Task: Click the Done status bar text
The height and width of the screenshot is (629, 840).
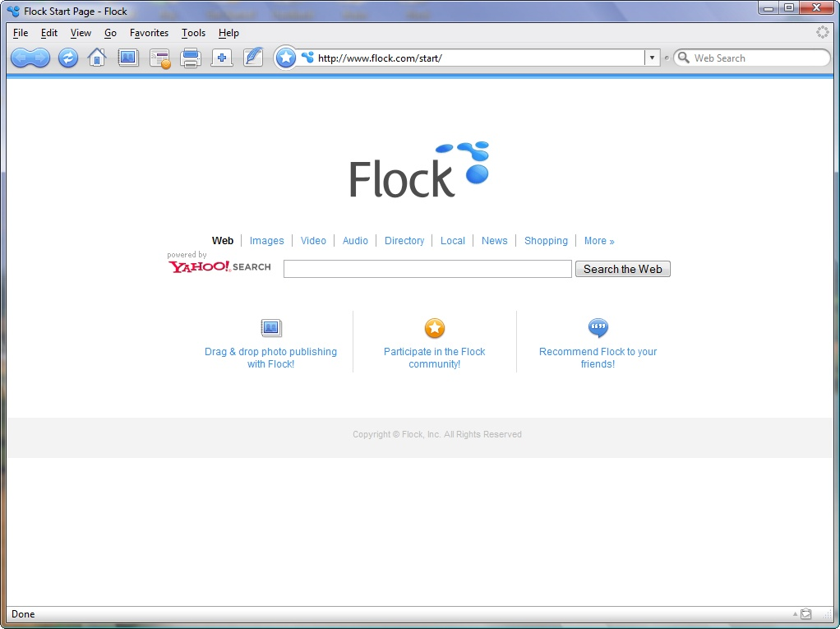Action: coord(23,614)
